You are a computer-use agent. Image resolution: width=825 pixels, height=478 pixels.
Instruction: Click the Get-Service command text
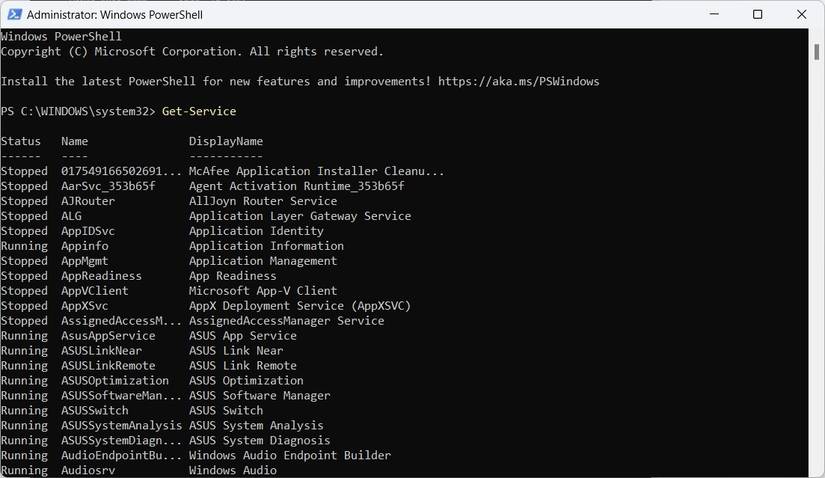click(199, 111)
